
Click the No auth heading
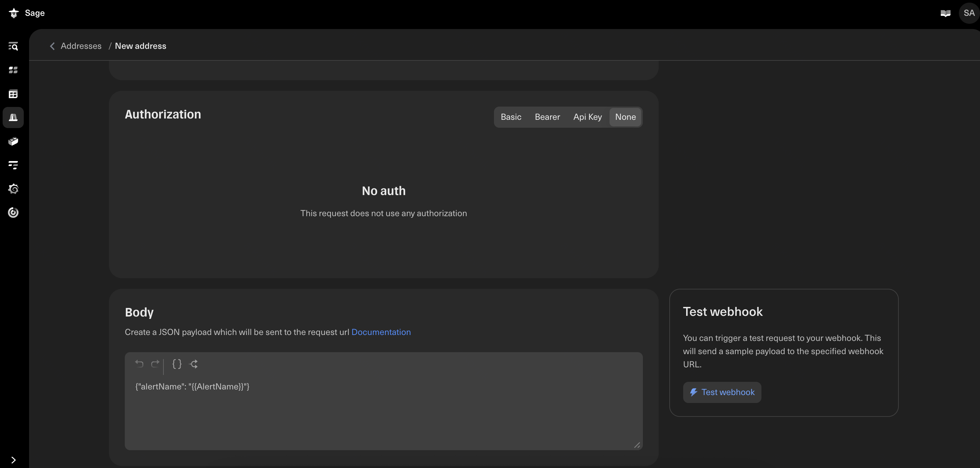click(x=383, y=191)
